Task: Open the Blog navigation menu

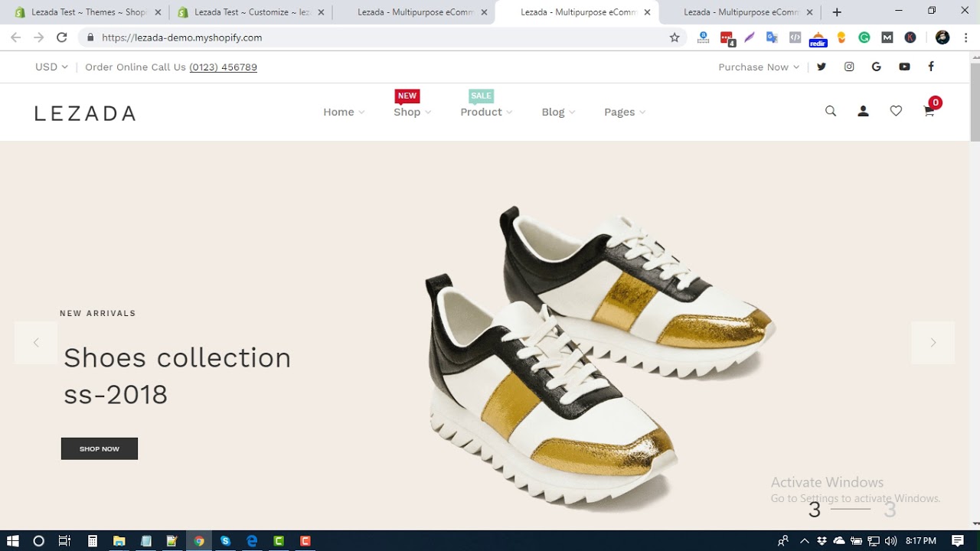Action: 557,112
